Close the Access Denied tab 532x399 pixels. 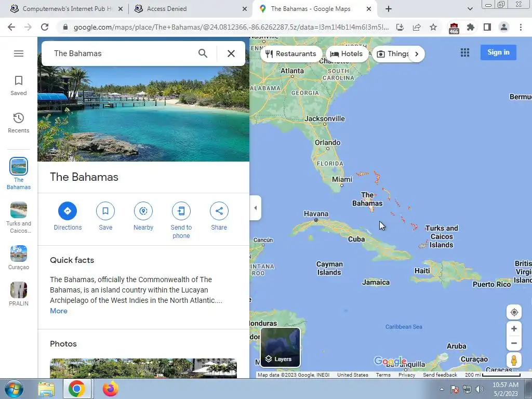click(245, 9)
